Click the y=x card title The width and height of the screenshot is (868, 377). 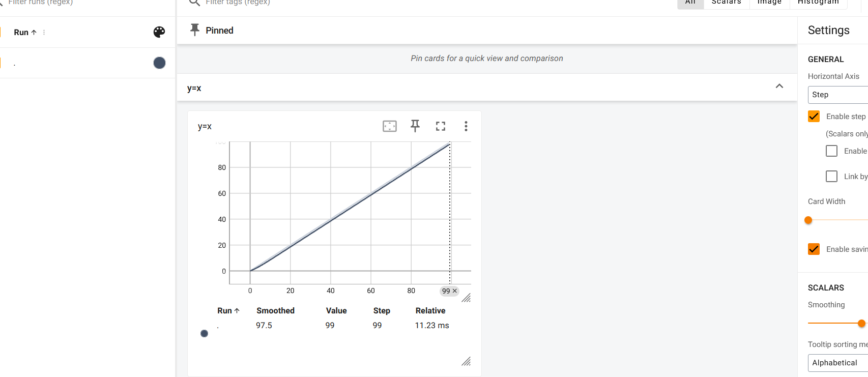click(x=205, y=126)
